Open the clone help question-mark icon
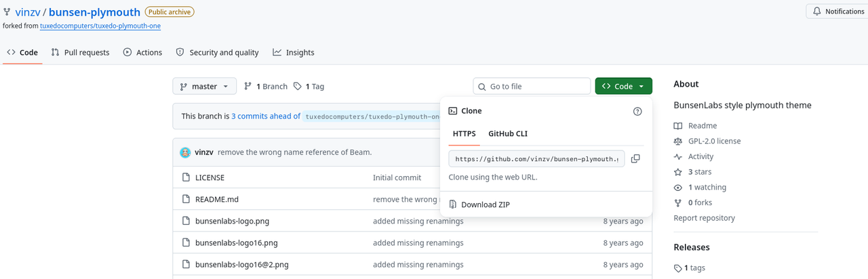The height and width of the screenshot is (279, 868). [637, 111]
